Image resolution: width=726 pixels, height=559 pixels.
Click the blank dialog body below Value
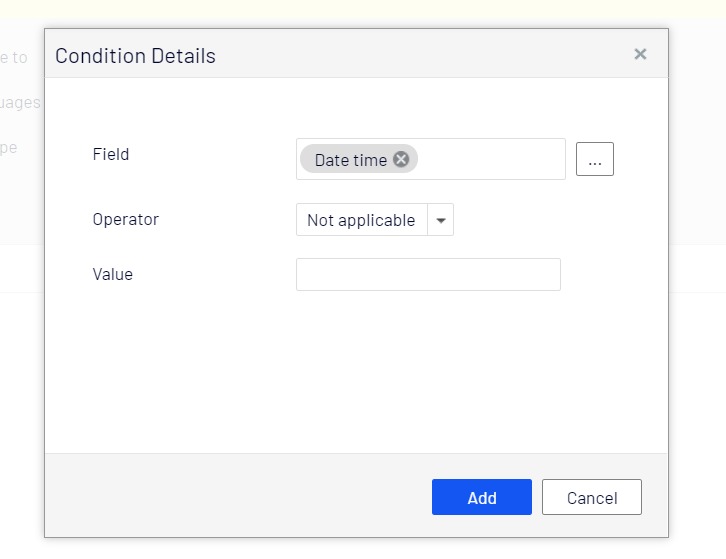point(356,370)
